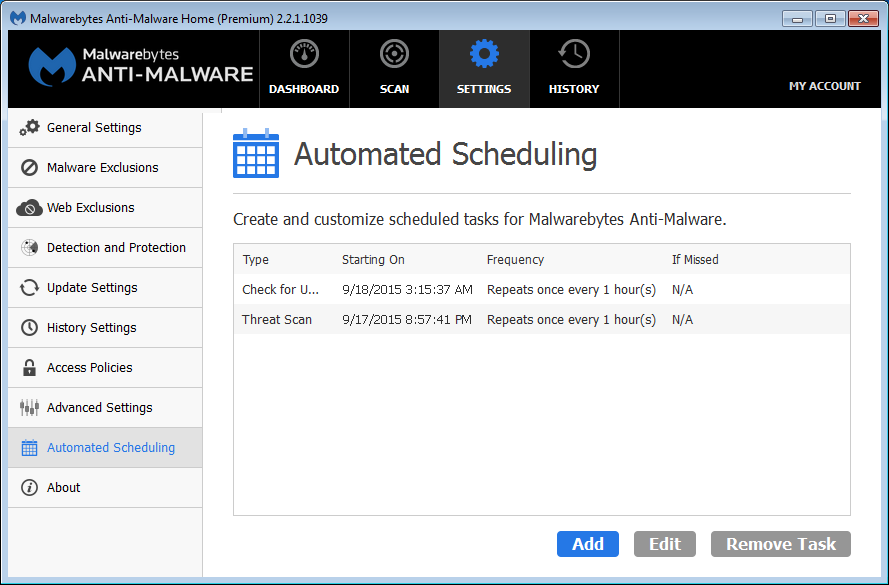Click the '9/17/2015 8:57:41 PM' cell

(x=407, y=320)
